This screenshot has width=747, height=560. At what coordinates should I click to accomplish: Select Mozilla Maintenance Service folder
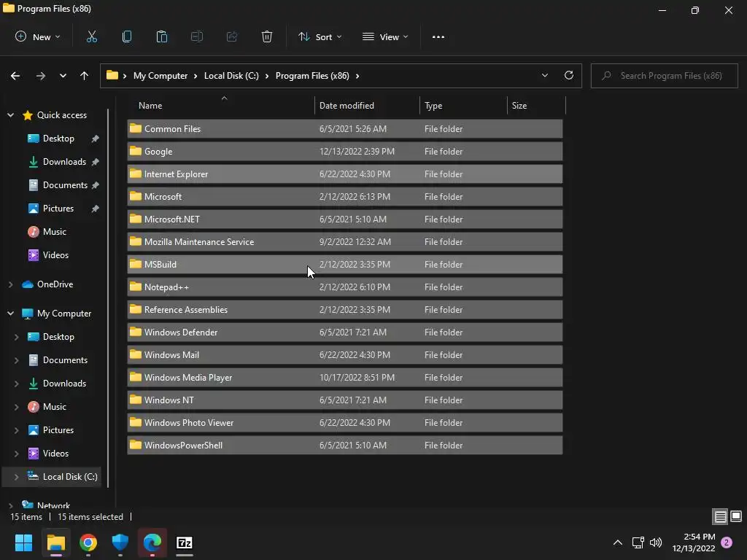345,242
